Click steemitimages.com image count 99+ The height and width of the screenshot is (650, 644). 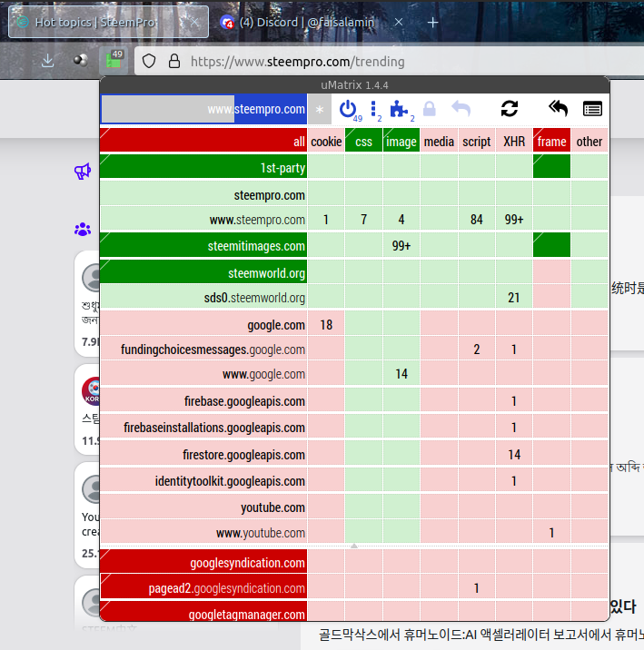pos(401,244)
